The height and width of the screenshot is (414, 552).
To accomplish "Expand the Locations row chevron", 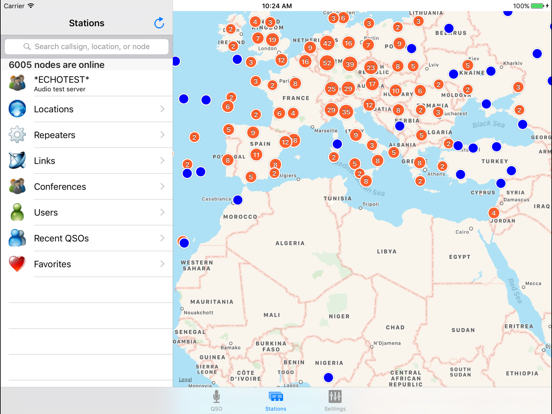I will coord(162,109).
